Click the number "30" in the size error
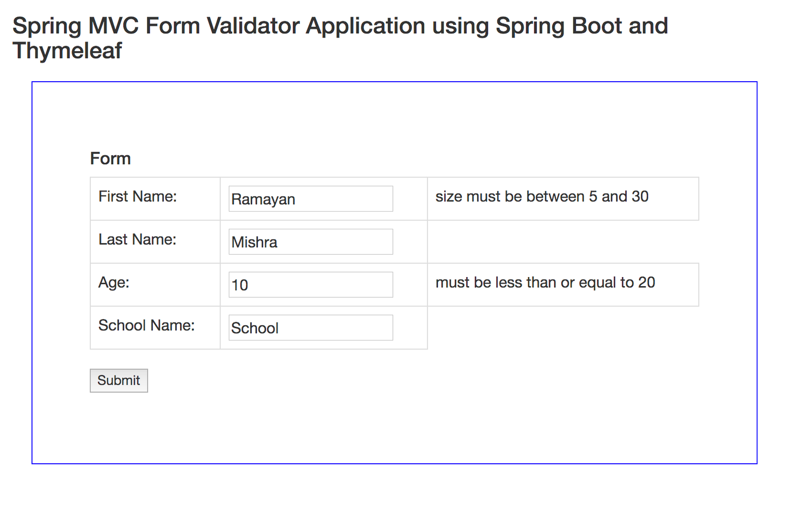This screenshot has height=513, width=812. [640, 196]
